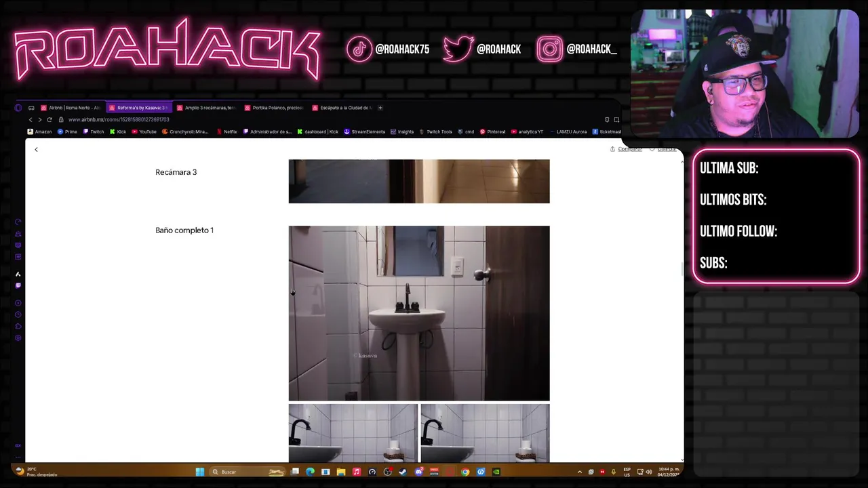
Task: Click the taskbar Buscar search box
Action: click(248, 472)
